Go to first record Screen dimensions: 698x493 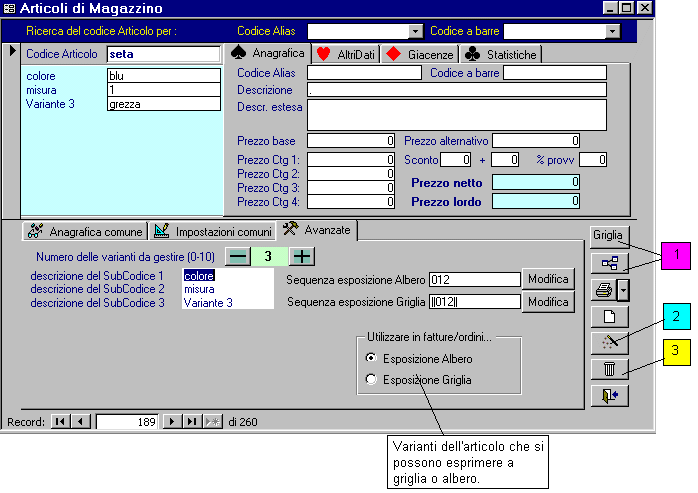click(61, 421)
